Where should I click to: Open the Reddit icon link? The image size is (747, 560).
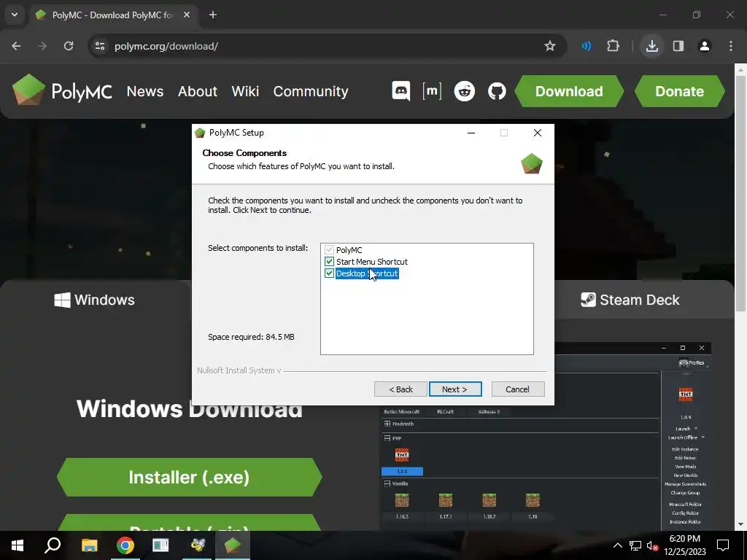465,91
